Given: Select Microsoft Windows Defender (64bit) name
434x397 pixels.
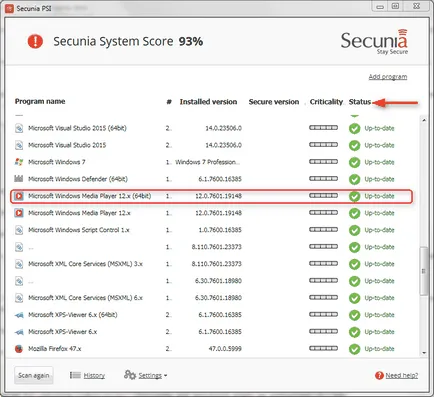Looking at the screenshot, I should [78, 179].
